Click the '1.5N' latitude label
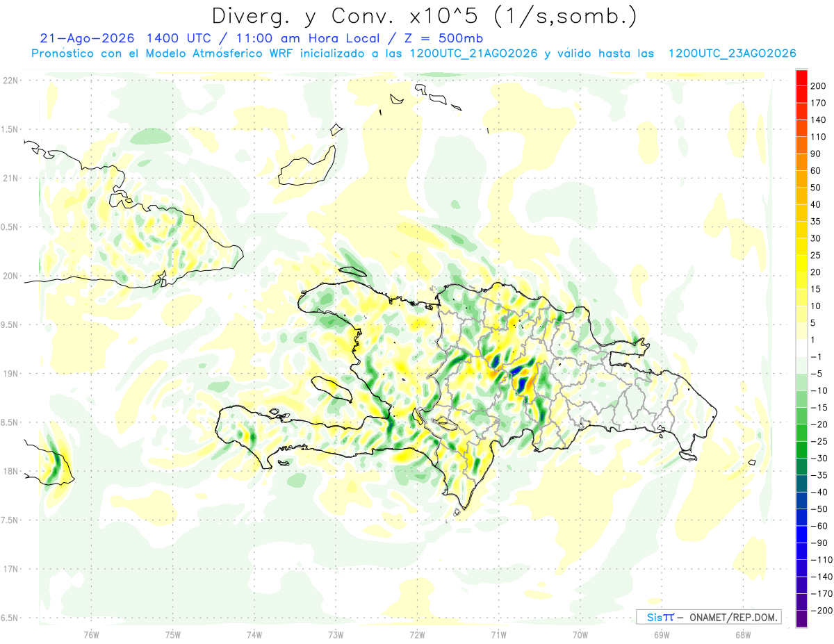The image size is (834, 644). [10, 129]
